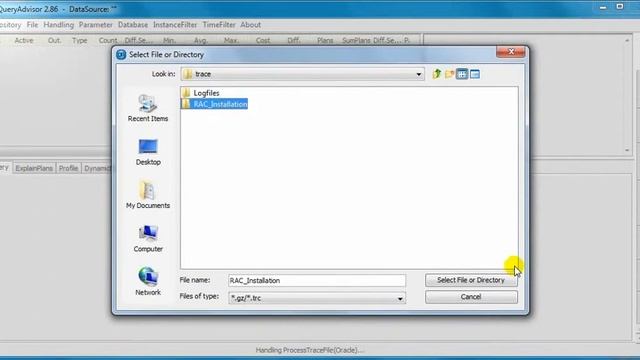Jump to Desktop location
Image resolution: width=640 pixels, height=360 pixels.
[148, 152]
